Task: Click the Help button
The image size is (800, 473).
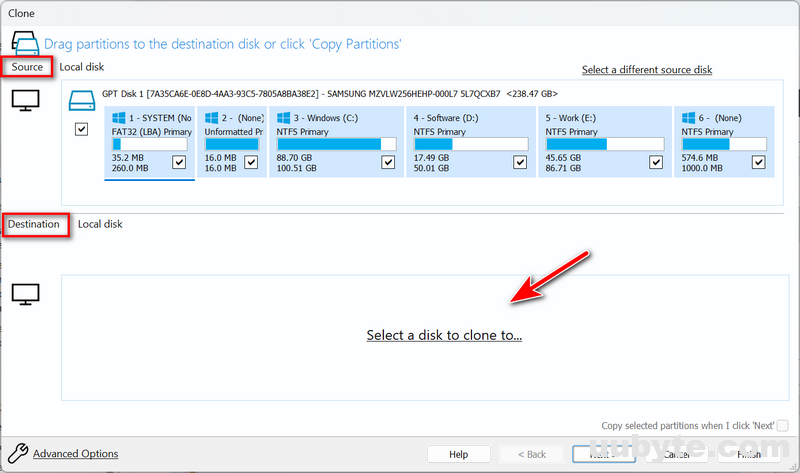Action: pyautogui.click(x=459, y=454)
